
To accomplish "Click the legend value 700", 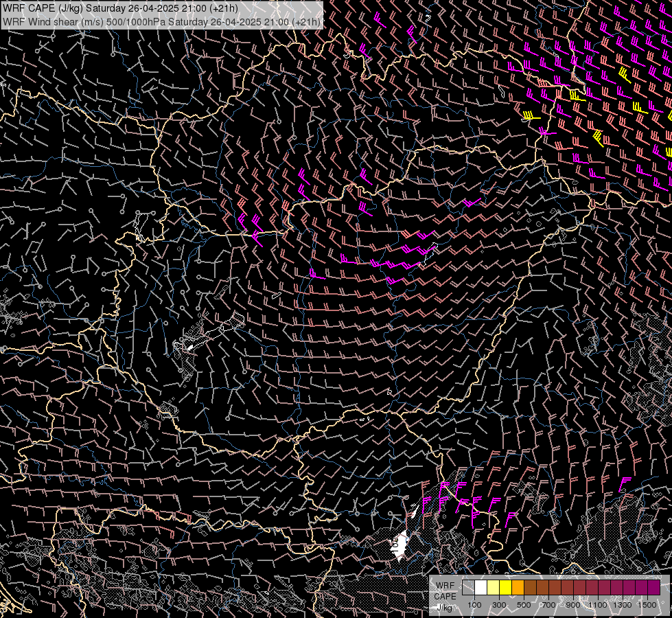I will point(548,605).
